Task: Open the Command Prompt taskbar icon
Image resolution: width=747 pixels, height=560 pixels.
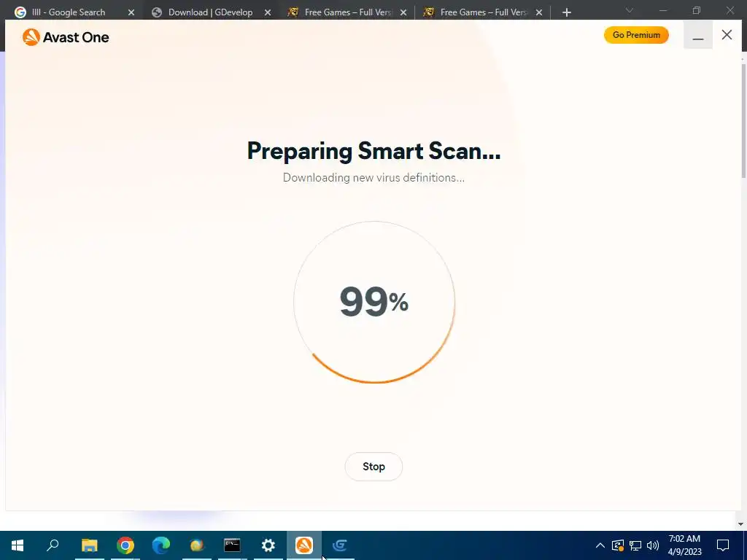Action: 233,545
